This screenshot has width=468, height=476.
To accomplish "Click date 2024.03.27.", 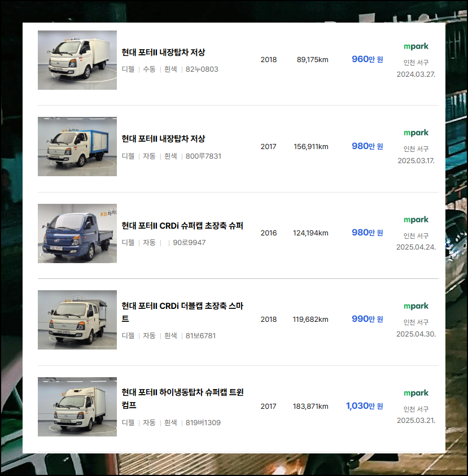I will [x=416, y=75].
